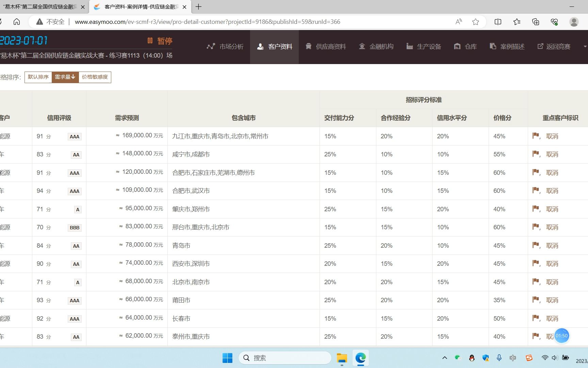The width and height of the screenshot is (588, 368).
Task: Click flag icon in 68,000.00 row
Action: click(x=536, y=281)
